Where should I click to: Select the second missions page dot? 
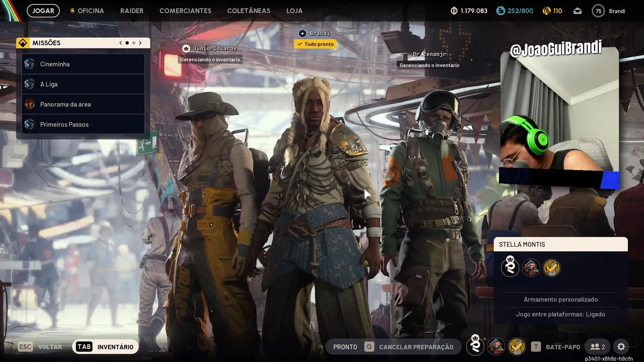(134, 43)
